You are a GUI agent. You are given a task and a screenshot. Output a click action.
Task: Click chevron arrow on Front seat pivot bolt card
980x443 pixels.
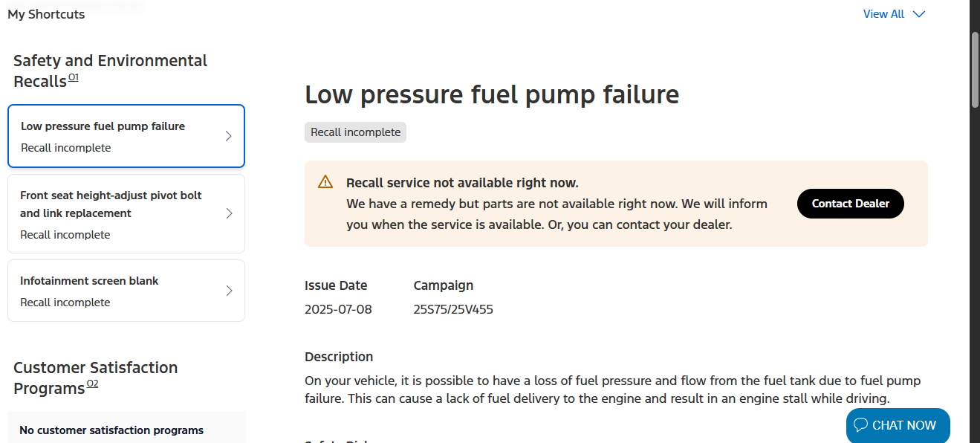(228, 213)
